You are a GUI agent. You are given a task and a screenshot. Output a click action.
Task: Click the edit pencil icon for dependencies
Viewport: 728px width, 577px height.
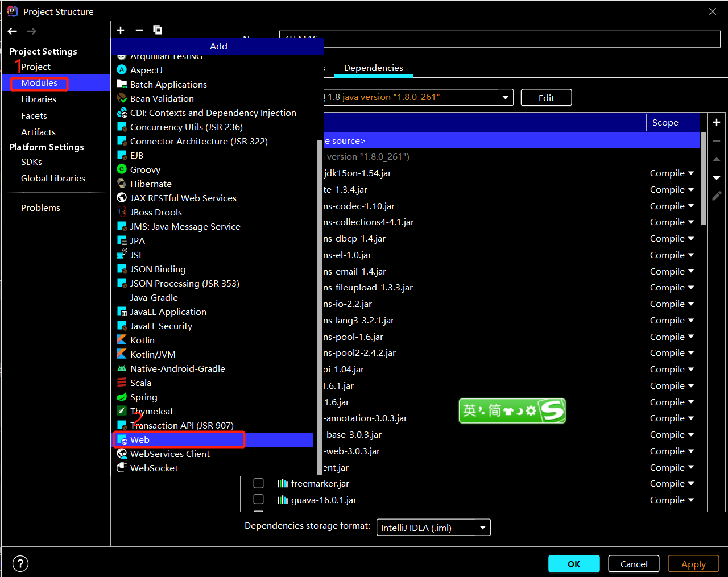[x=717, y=196]
